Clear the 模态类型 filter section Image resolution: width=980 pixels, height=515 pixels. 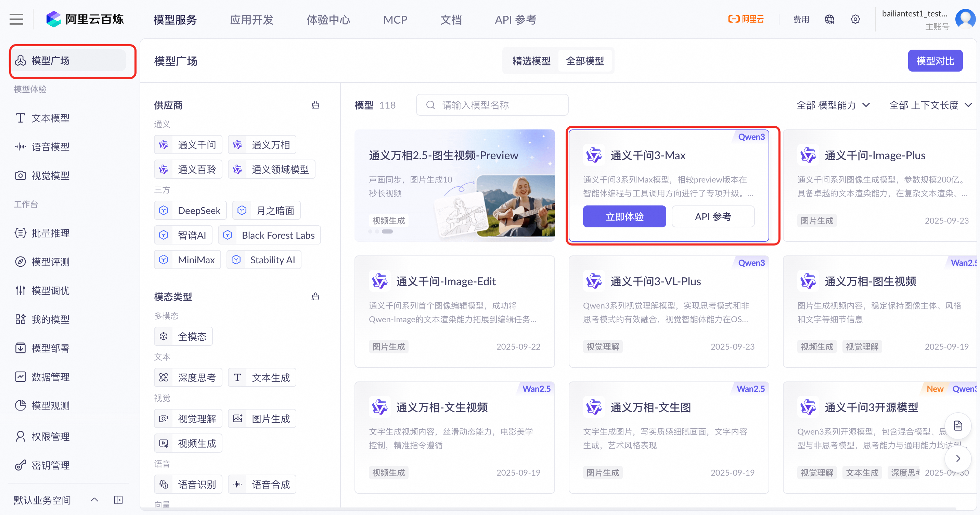[315, 297]
